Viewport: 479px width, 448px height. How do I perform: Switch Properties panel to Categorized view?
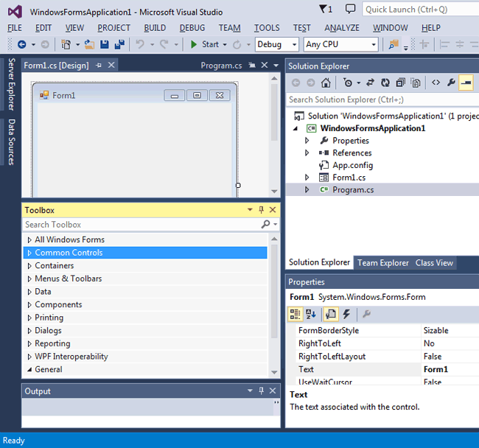pos(295,314)
